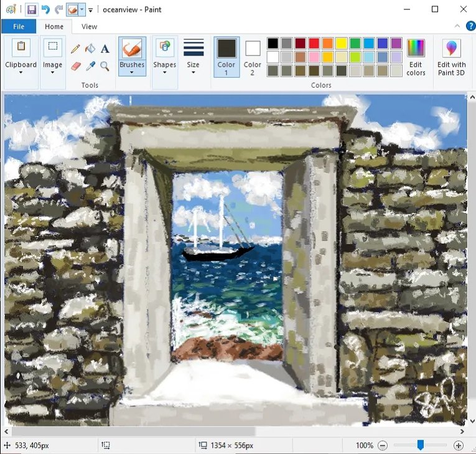The image size is (476, 454).
Task: Click the horizontal scrollbar thumb
Action: click(133, 431)
